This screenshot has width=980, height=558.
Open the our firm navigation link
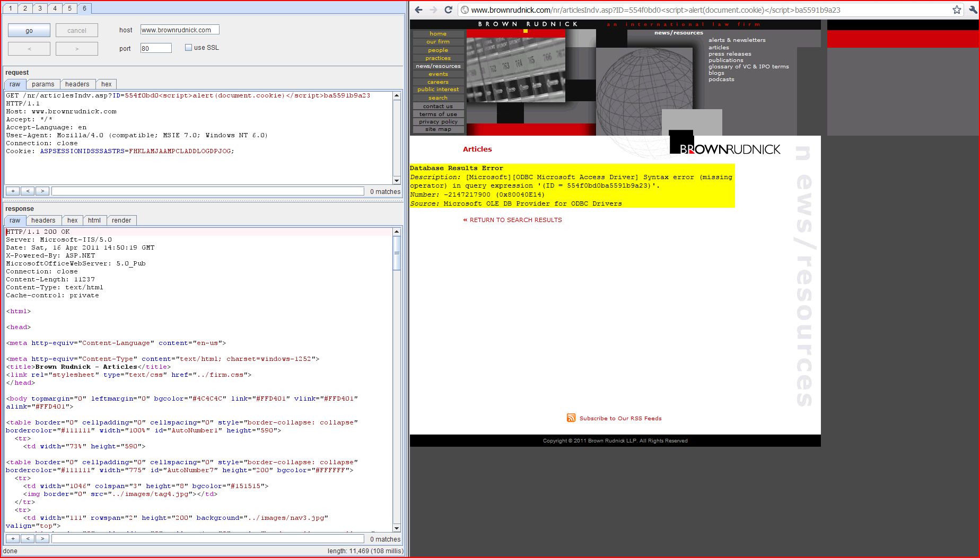(x=438, y=41)
